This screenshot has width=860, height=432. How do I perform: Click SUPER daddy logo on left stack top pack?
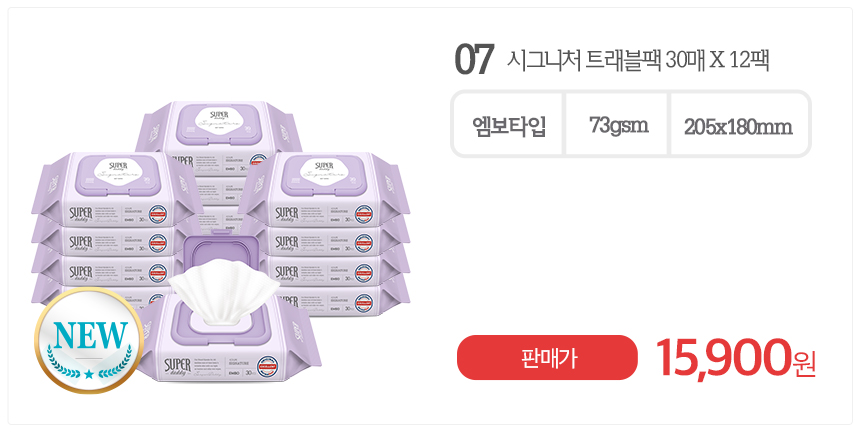pos(81,214)
